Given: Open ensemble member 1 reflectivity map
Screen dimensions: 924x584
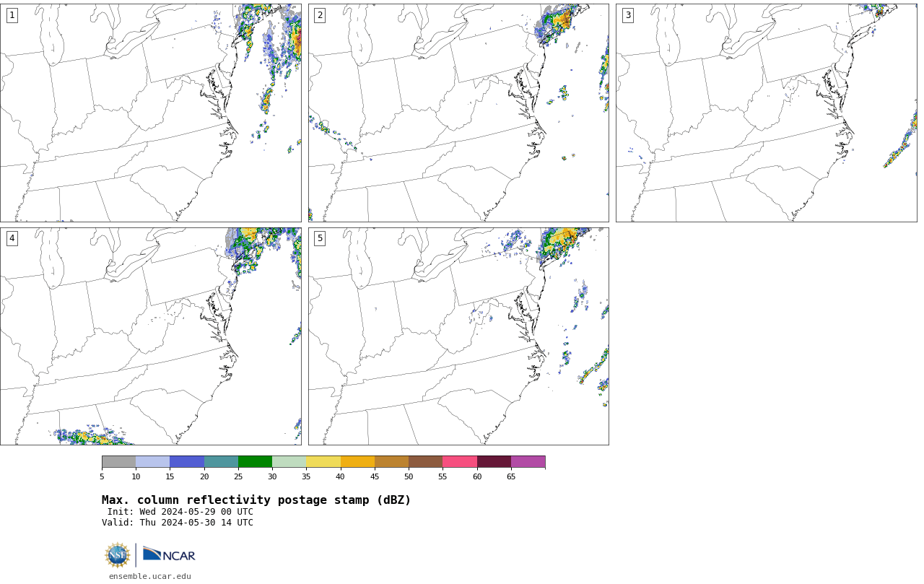Looking at the screenshot, I should pos(150,113).
